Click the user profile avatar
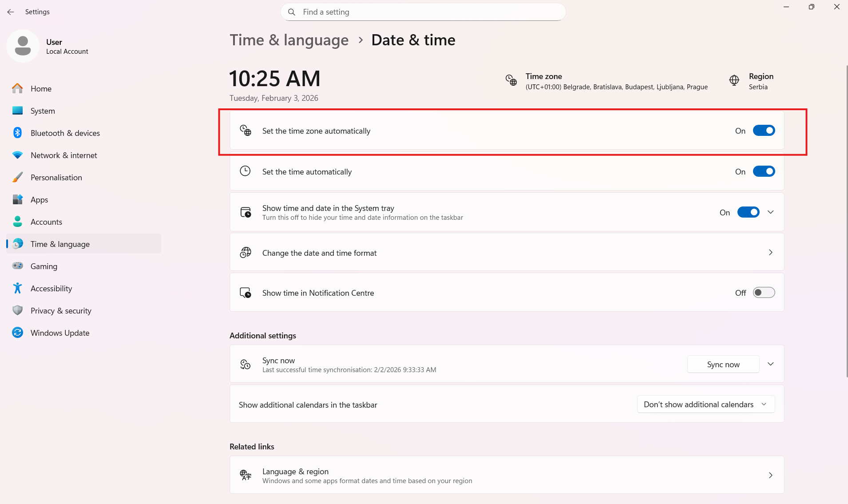The width and height of the screenshot is (848, 504). coord(23,46)
